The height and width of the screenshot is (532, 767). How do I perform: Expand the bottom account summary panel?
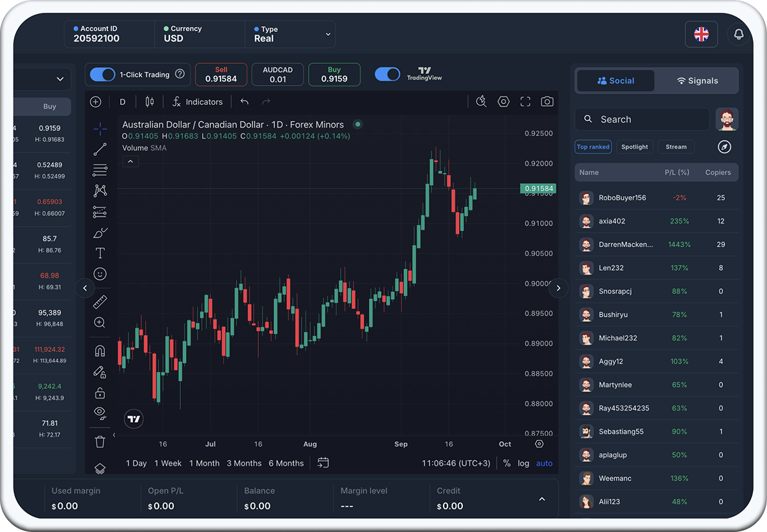542,499
